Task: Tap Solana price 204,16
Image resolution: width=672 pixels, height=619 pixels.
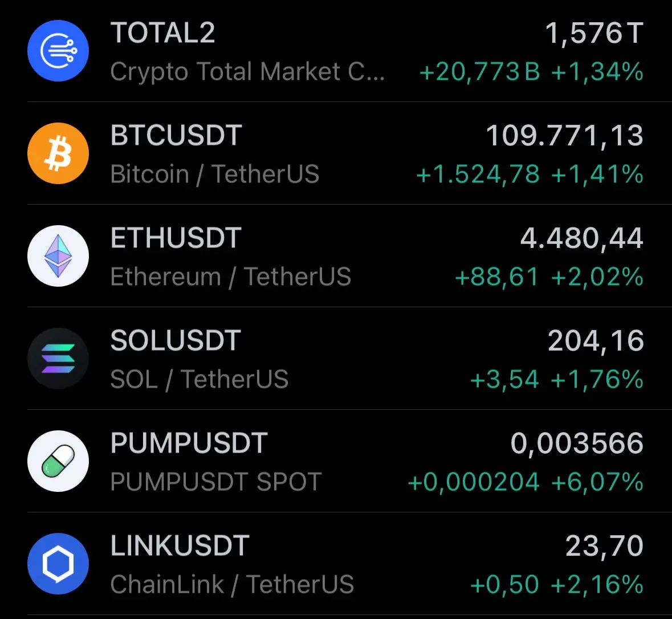Action: click(x=596, y=341)
